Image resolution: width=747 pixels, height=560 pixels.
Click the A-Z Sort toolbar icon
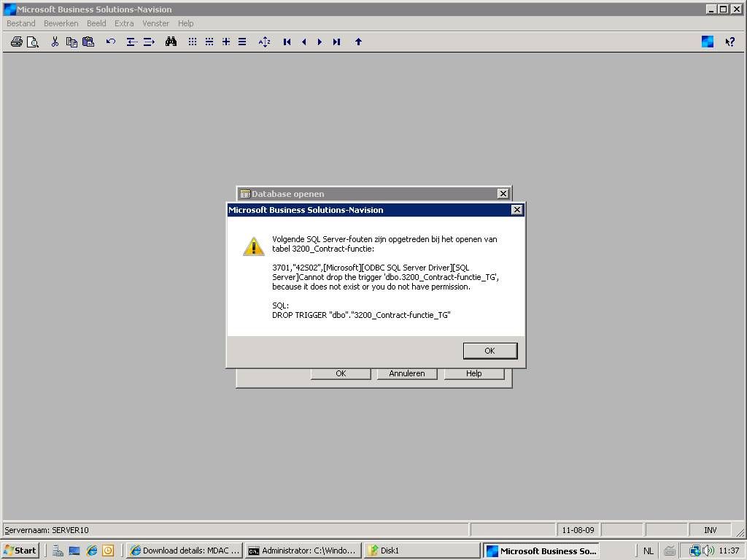click(264, 42)
